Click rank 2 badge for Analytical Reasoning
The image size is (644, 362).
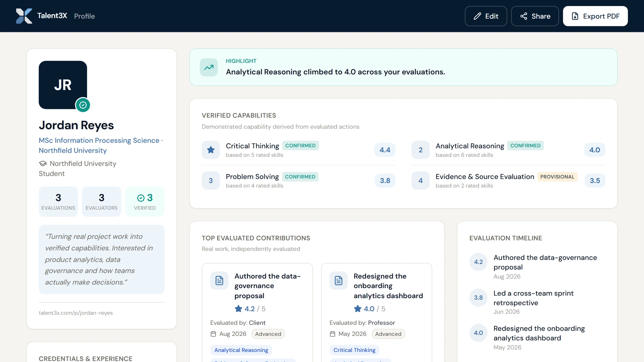[x=420, y=150]
